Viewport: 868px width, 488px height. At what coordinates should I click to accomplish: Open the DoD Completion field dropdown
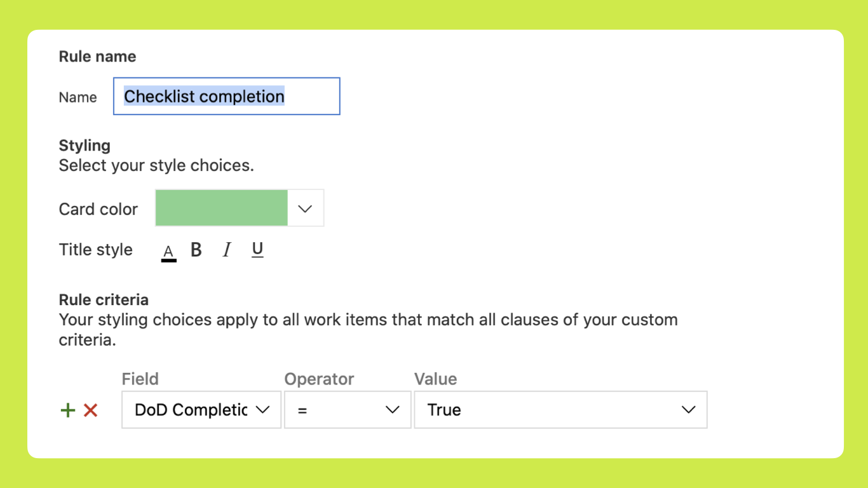coord(201,410)
